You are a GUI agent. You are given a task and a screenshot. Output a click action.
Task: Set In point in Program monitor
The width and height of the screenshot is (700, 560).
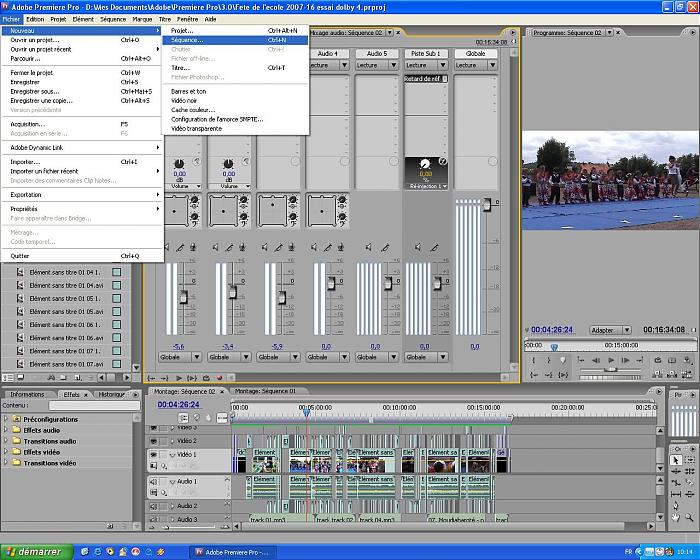pos(533,360)
